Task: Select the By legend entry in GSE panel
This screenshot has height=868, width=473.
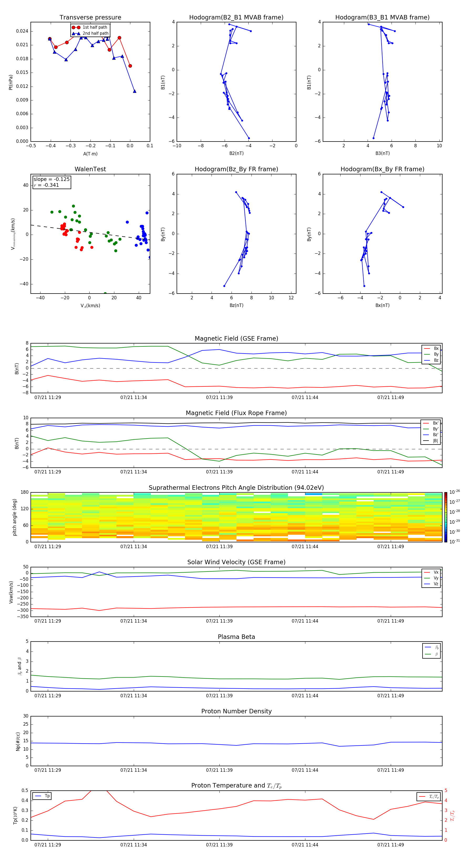Action: (x=431, y=355)
